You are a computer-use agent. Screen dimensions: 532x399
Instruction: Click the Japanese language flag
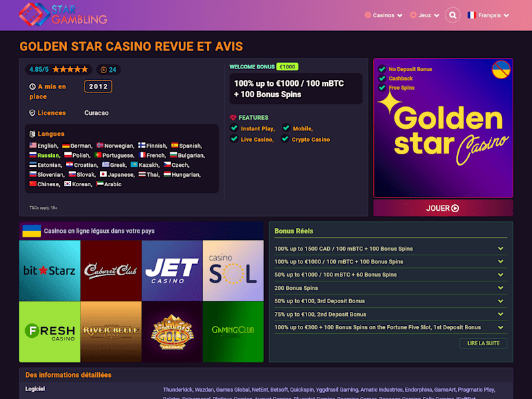[103, 174]
